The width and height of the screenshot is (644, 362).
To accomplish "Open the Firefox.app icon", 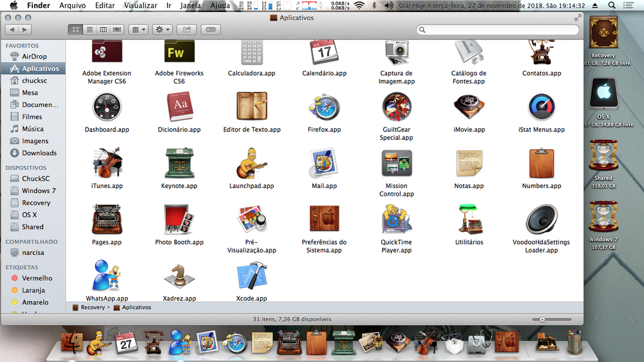I will pyautogui.click(x=323, y=108).
